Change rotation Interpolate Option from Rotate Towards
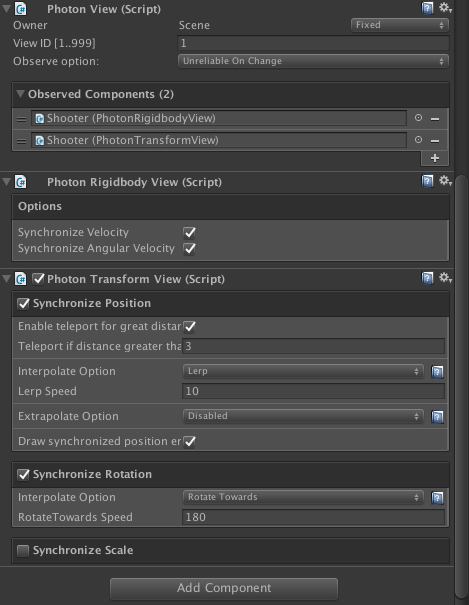Viewport: 469px width, 605px height. click(303, 497)
